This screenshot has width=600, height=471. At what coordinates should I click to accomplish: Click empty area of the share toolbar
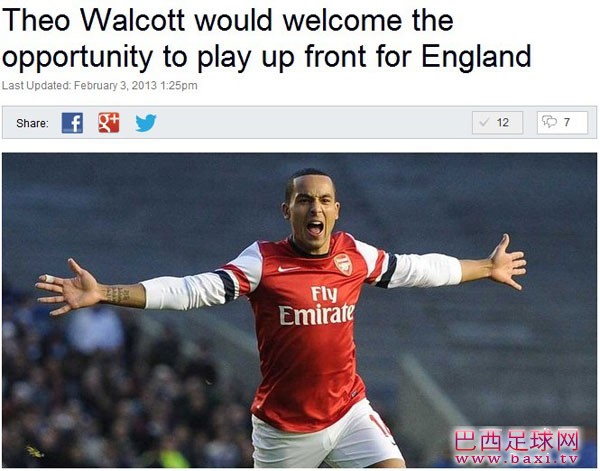[314, 122]
